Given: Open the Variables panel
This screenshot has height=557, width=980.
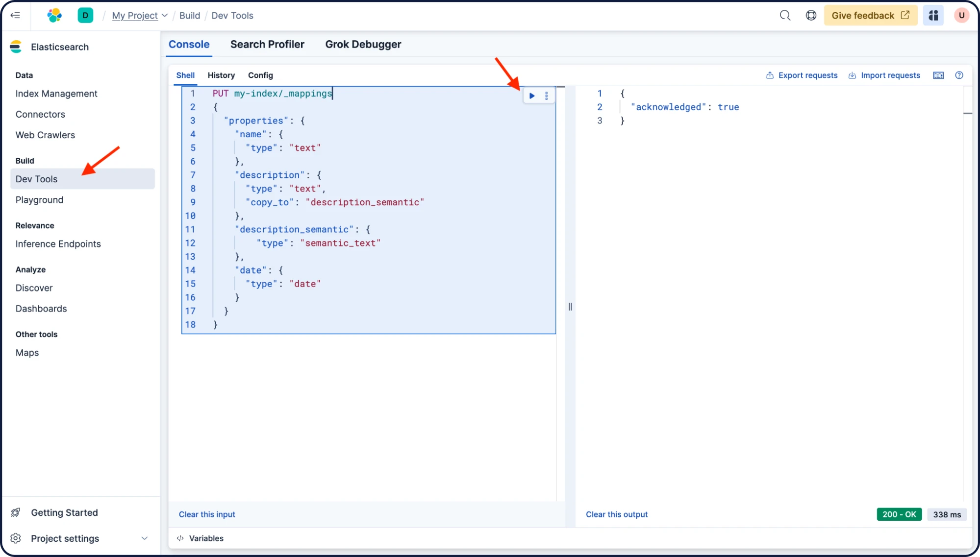Looking at the screenshot, I should click(x=206, y=538).
